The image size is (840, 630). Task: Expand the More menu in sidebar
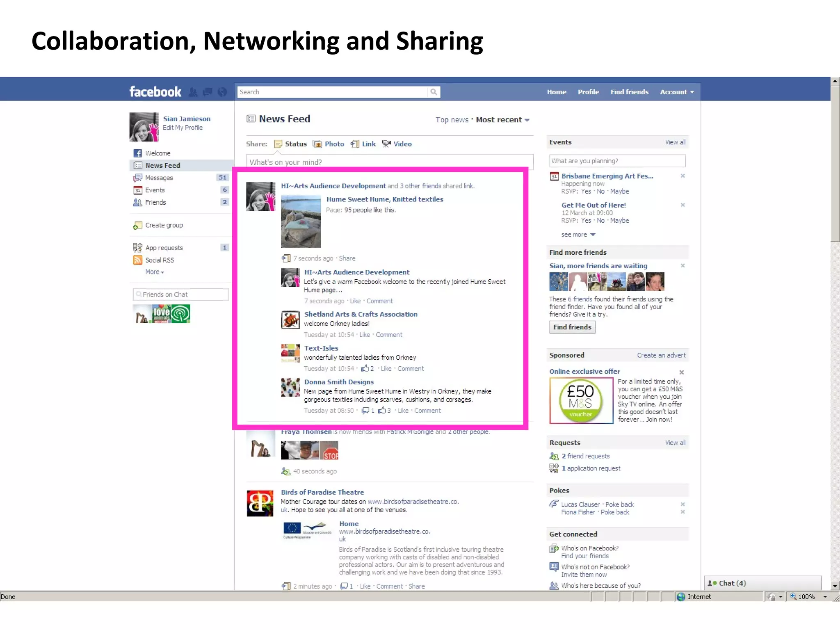[155, 272]
